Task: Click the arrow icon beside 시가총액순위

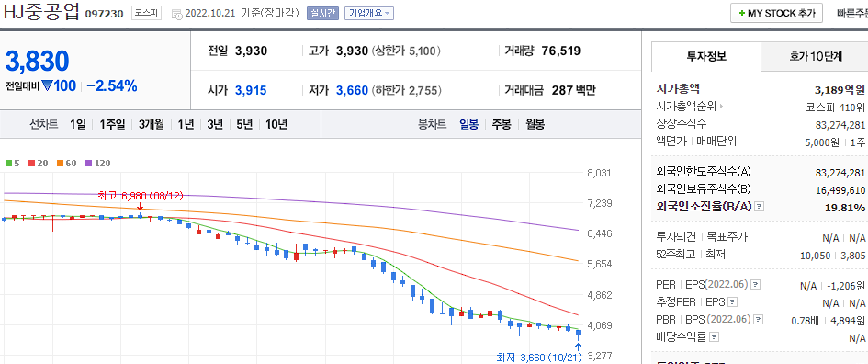Action: tap(721, 106)
